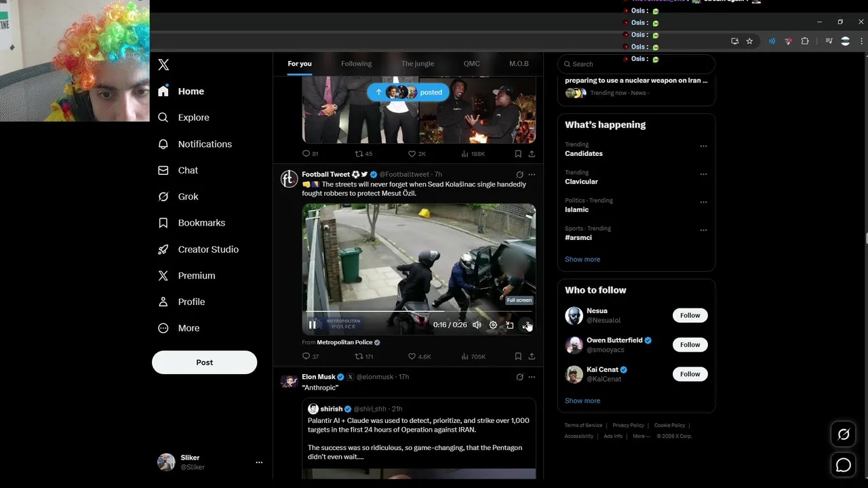Click the X logo in the sidebar

(x=163, y=64)
